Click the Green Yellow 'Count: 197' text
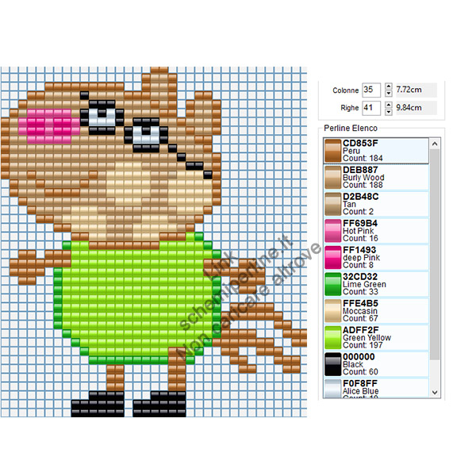The width and height of the screenshot is (476, 476). (363, 345)
